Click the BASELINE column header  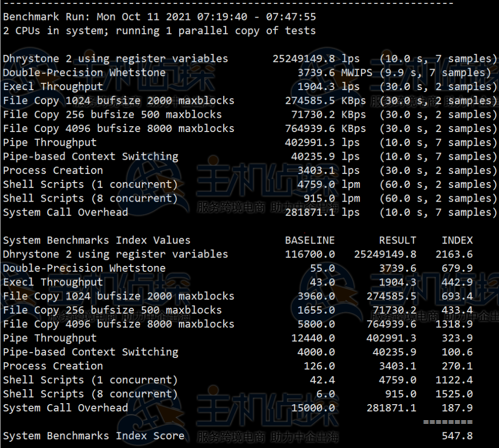[310, 240]
